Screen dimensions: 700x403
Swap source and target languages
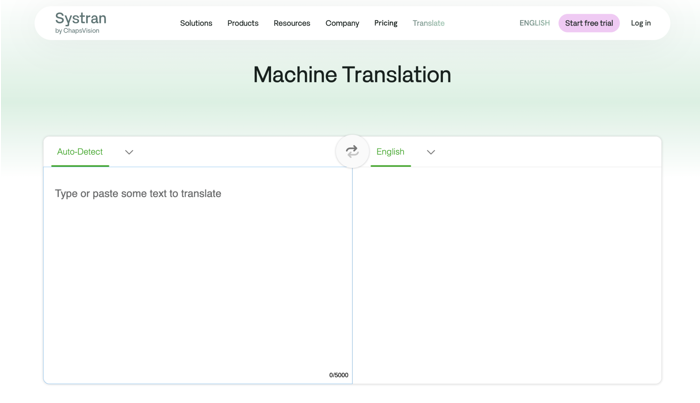[x=352, y=152]
